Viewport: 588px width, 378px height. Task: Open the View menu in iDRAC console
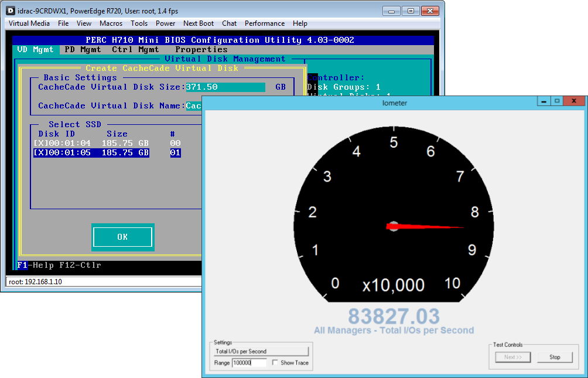[84, 23]
